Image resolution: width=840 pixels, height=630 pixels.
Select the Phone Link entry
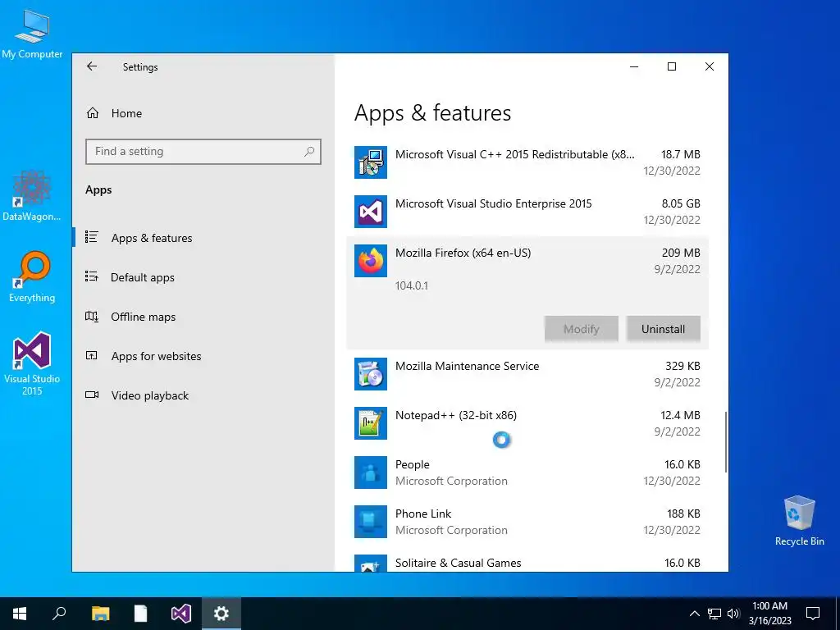[x=527, y=522]
